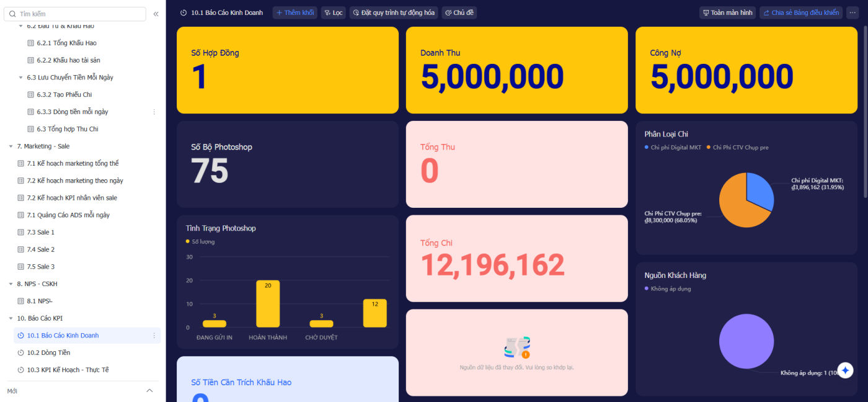Click three-dot menu beside 6.3.3 Dòng tiền mỗi ngày
This screenshot has height=402, width=868.
click(x=154, y=112)
